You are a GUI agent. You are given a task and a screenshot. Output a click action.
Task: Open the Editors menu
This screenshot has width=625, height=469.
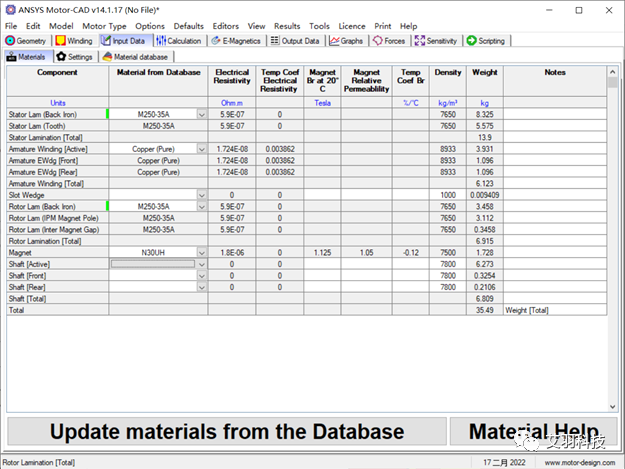click(x=226, y=26)
